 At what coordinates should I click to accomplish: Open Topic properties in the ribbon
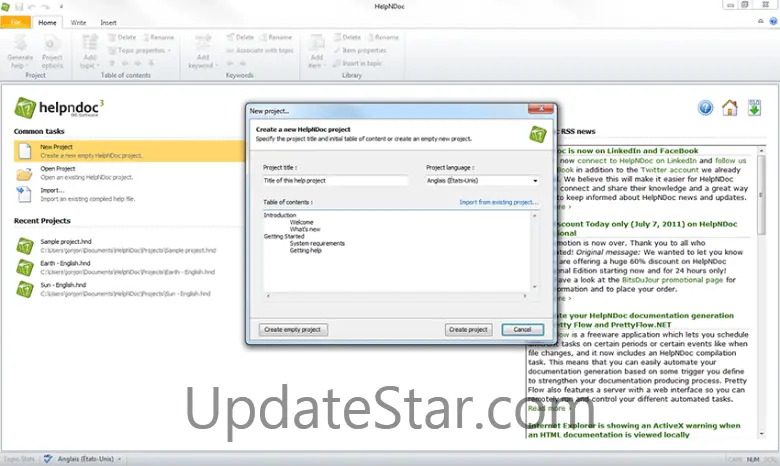coord(139,50)
